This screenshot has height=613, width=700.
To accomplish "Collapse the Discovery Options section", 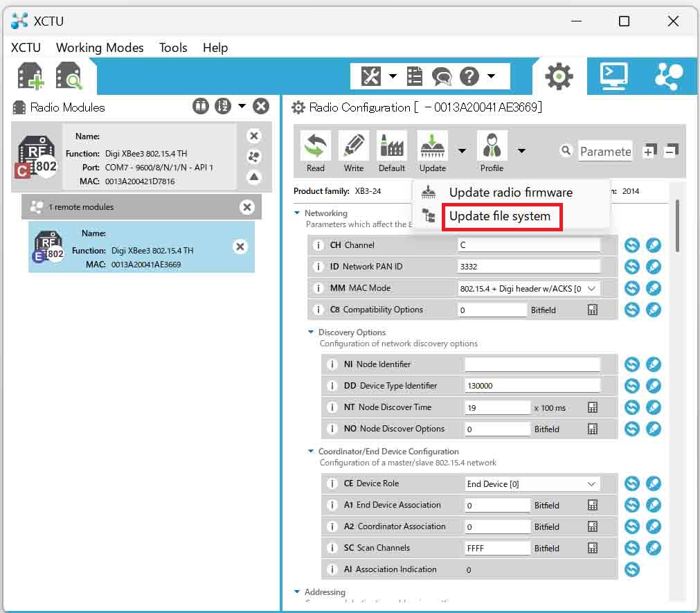I will [x=311, y=332].
